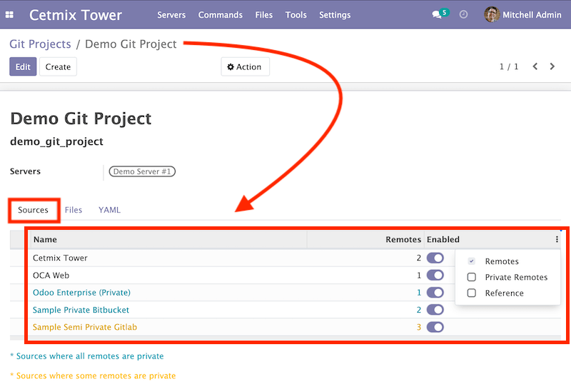
Task: Open the Files top menu
Action: 263,15
